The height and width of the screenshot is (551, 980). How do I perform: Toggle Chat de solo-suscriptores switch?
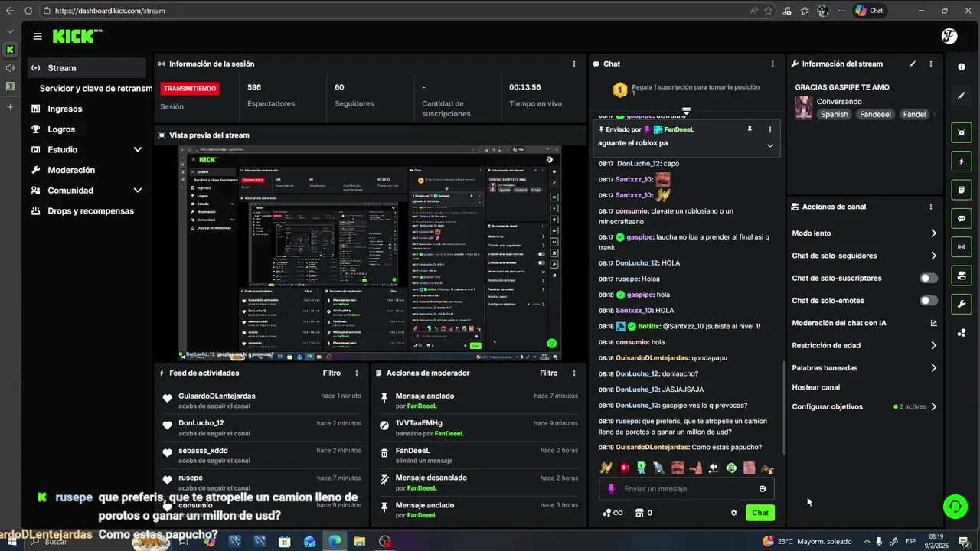coord(929,279)
